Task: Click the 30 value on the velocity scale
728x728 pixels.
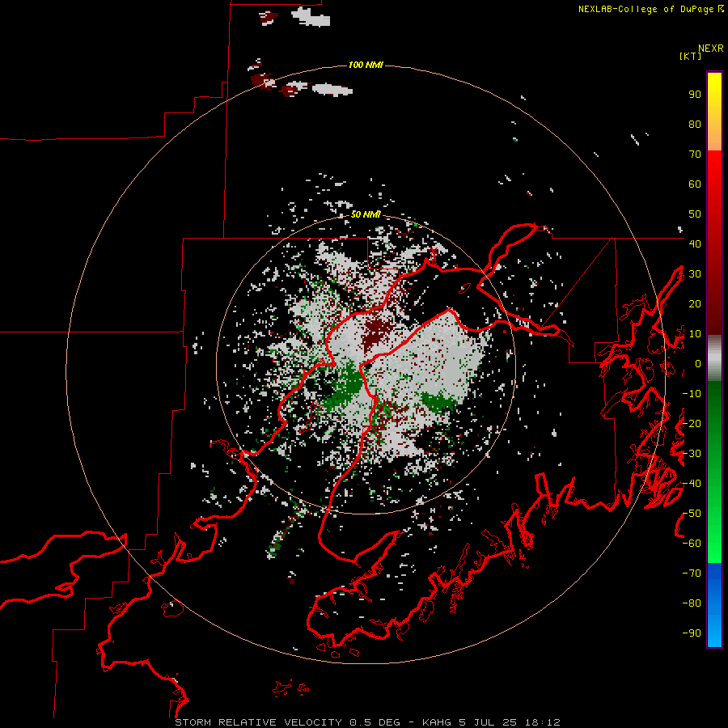Action: point(695,274)
